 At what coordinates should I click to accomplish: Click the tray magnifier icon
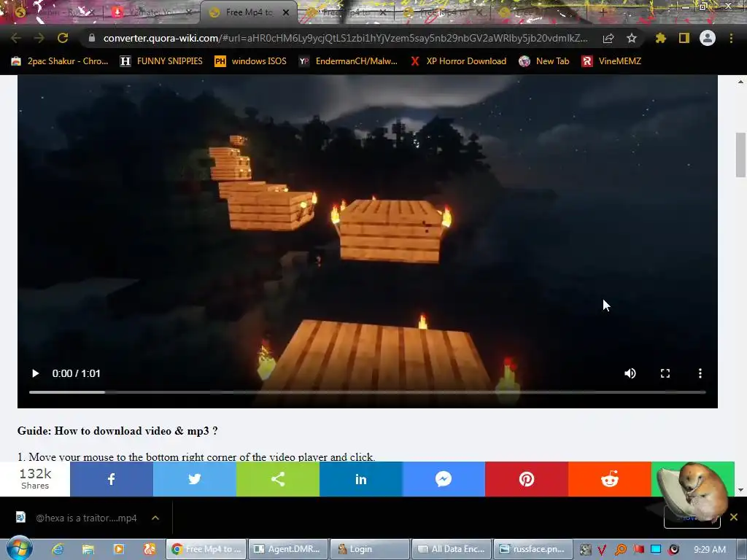tap(621, 550)
